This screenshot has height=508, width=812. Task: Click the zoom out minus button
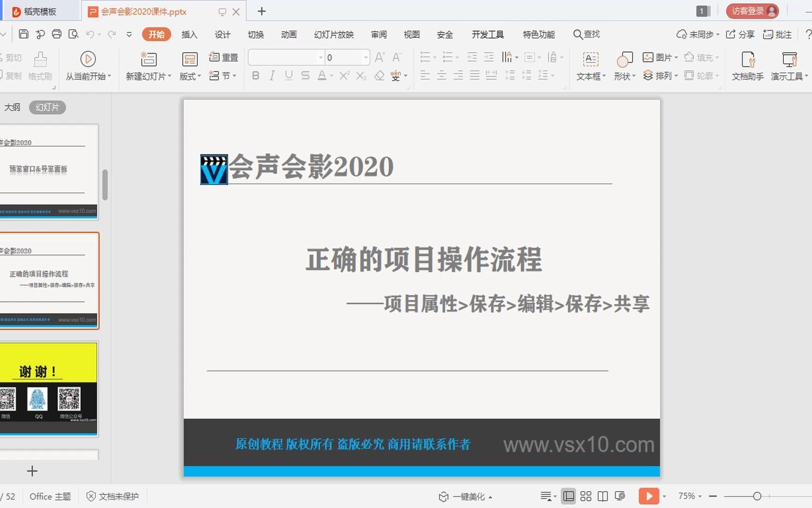(713, 496)
